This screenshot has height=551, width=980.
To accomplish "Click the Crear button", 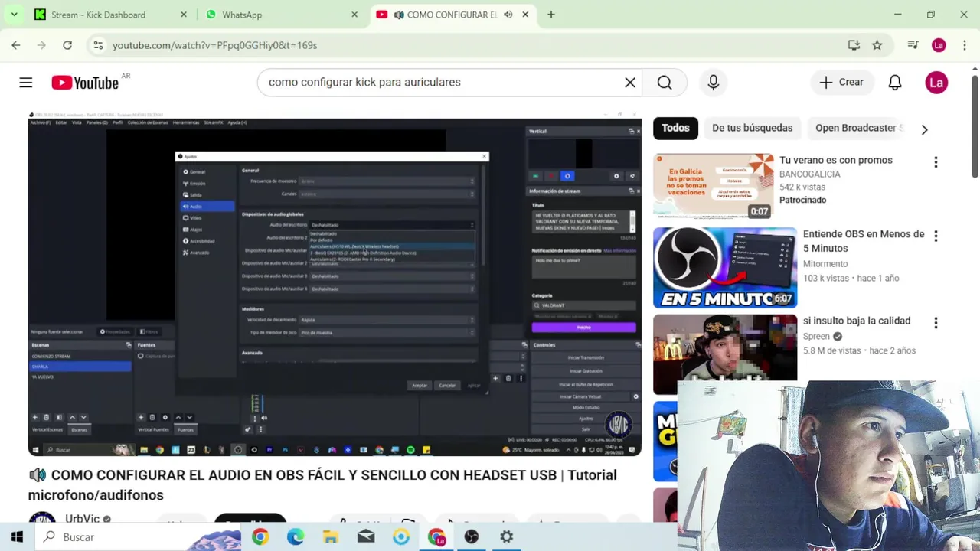I will click(x=841, y=83).
